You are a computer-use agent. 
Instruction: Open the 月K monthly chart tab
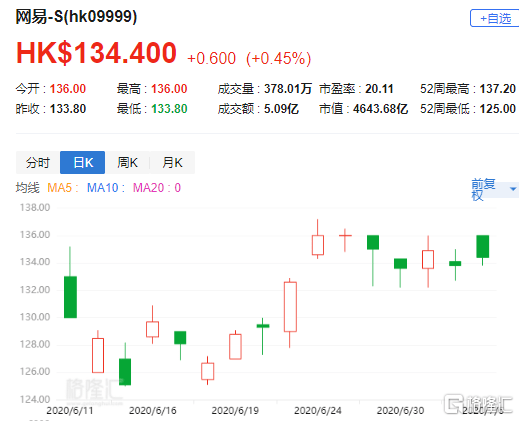(x=172, y=163)
